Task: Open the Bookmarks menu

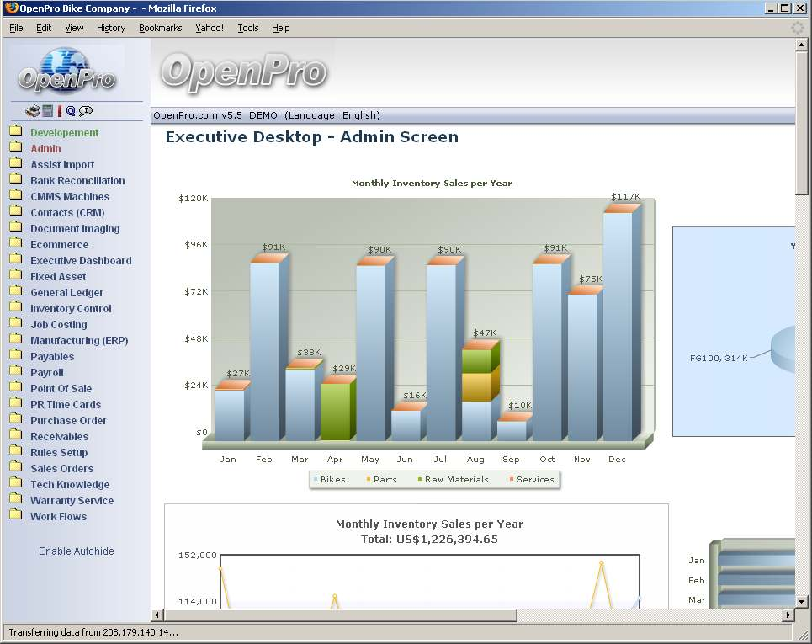Action: click(x=160, y=28)
